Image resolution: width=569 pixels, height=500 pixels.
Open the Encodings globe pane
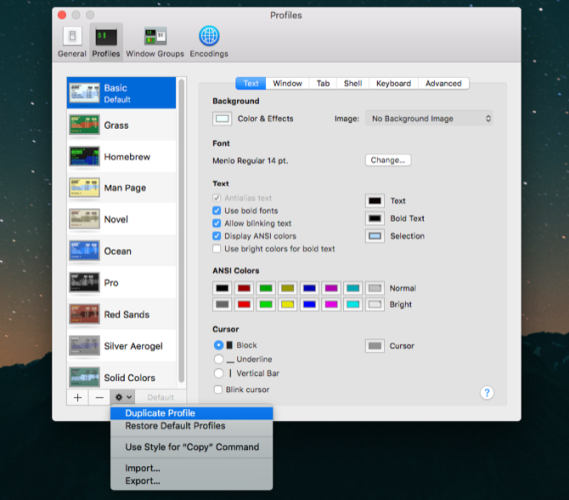click(x=209, y=42)
